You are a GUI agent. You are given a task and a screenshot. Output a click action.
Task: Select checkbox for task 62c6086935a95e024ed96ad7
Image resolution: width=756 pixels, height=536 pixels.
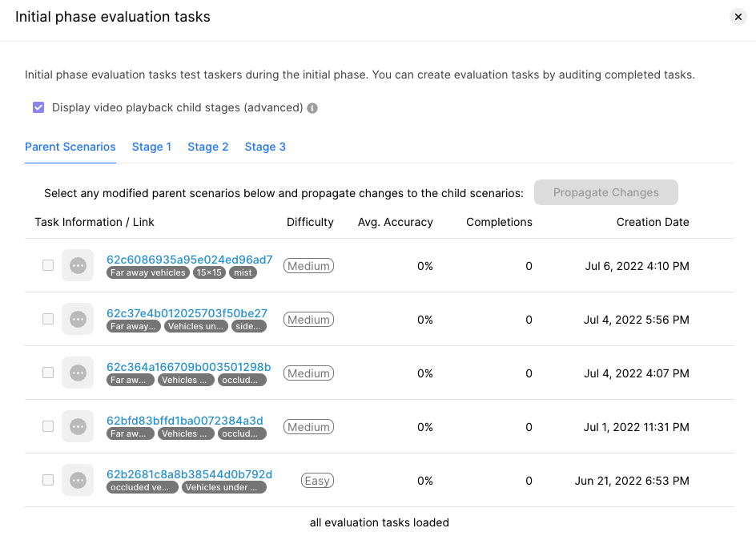(x=48, y=265)
